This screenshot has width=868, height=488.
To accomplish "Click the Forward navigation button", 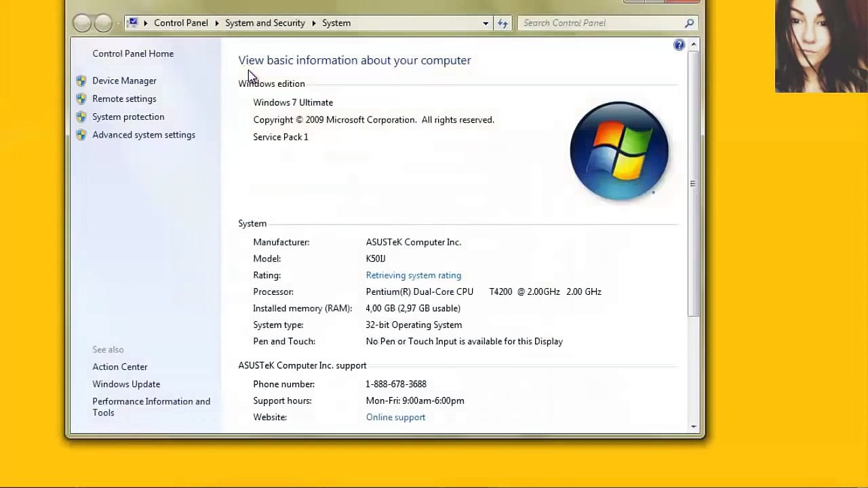I will pos(103,23).
